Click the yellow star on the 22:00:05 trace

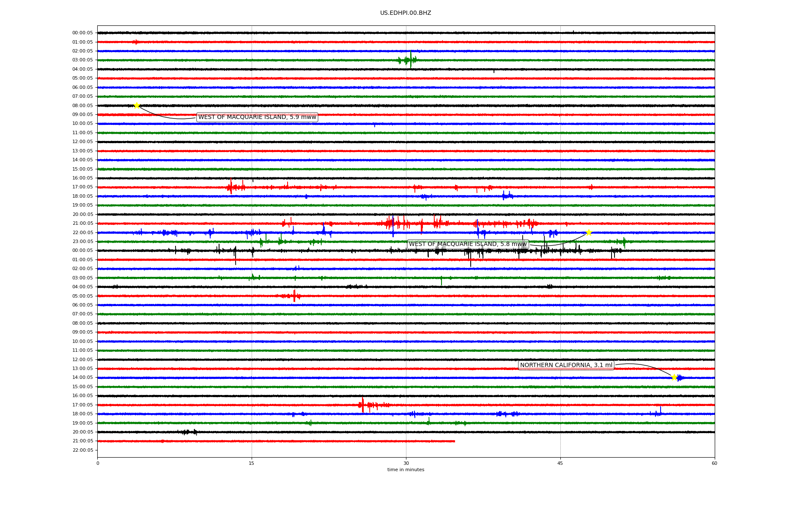[x=588, y=232]
